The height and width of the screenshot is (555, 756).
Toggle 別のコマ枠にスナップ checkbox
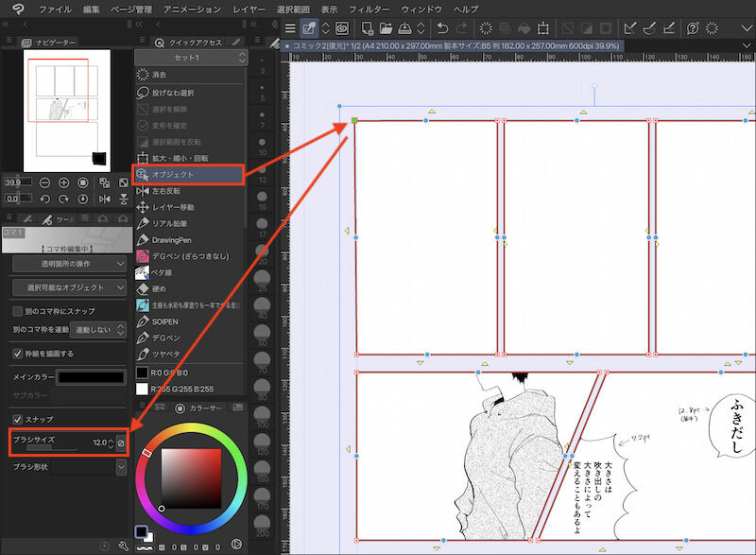[18, 311]
